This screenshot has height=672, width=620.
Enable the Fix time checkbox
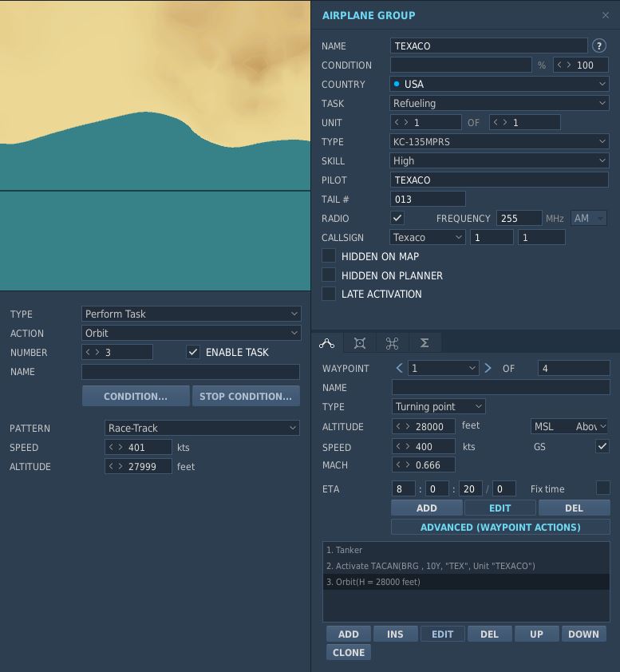[602, 488]
